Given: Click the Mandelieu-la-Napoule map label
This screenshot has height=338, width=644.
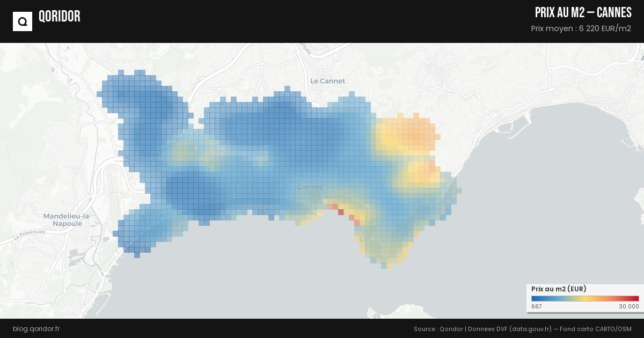Looking at the screenshot, I should pos(67,219).
